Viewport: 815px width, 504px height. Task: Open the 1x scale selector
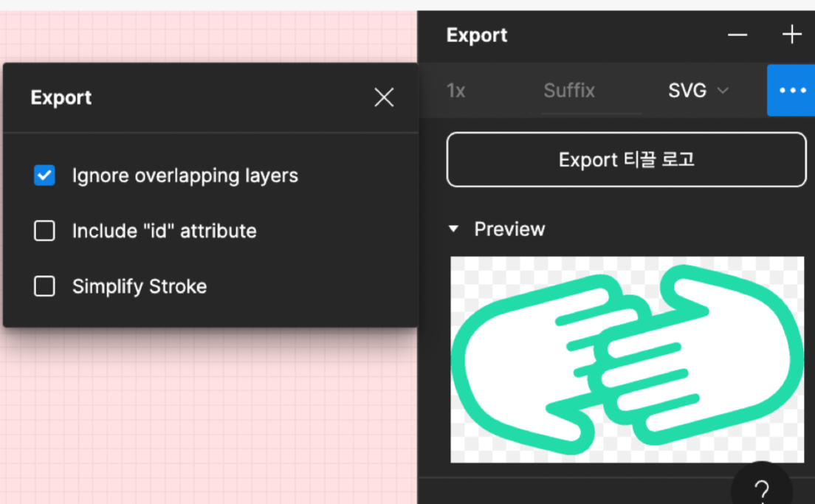tap(456, 90)
